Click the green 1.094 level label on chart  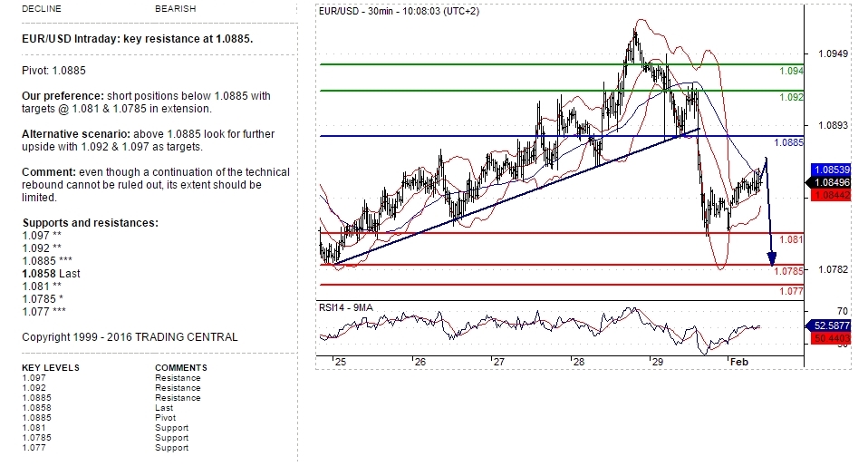[790, 71]
